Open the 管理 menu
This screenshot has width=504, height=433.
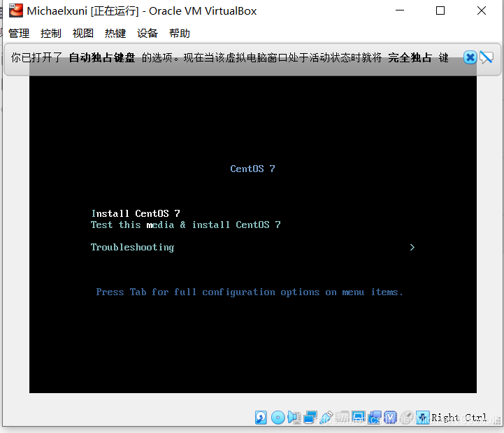[19, 33]
